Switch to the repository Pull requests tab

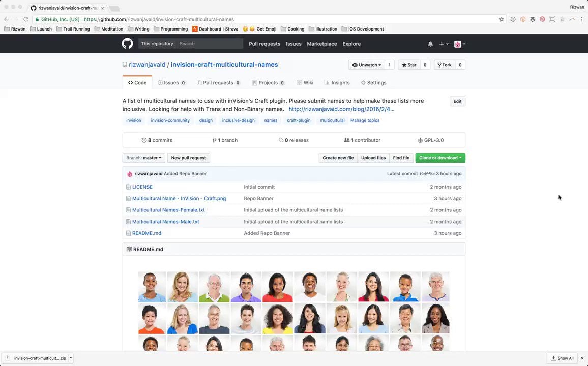click(219, 83)
